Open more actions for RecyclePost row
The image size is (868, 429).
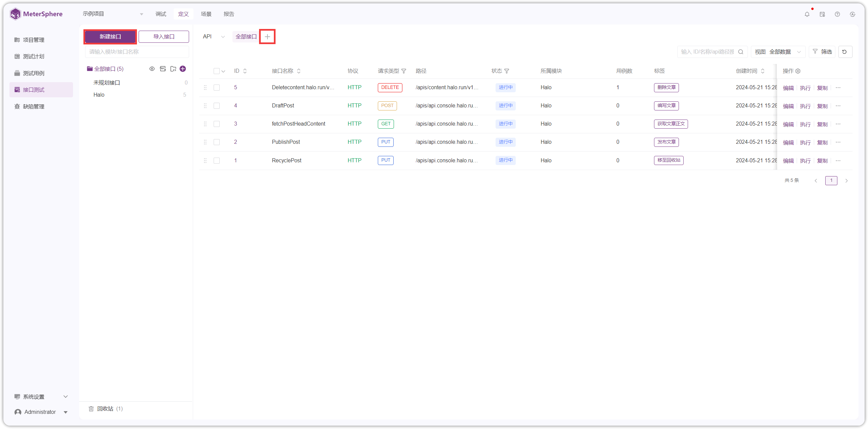(838, 161)
